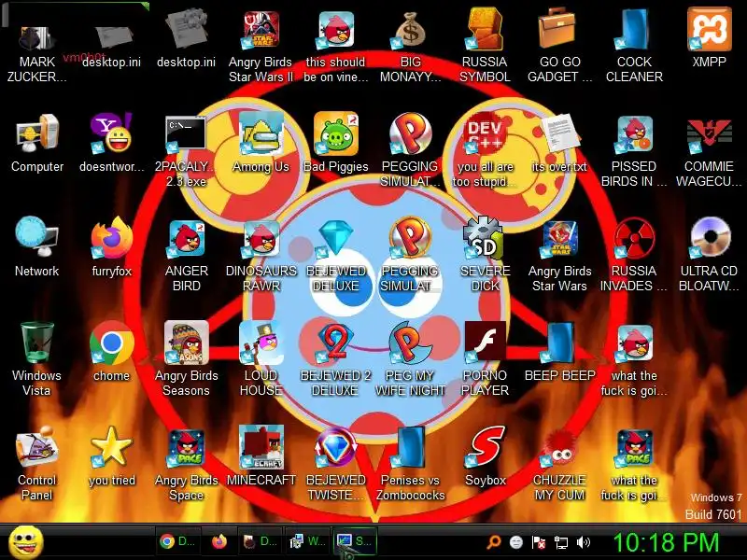This screenshot has height=560, width=747.
Task: Open Angry Birds Star Wars (not II)
Action: (559, 238)
